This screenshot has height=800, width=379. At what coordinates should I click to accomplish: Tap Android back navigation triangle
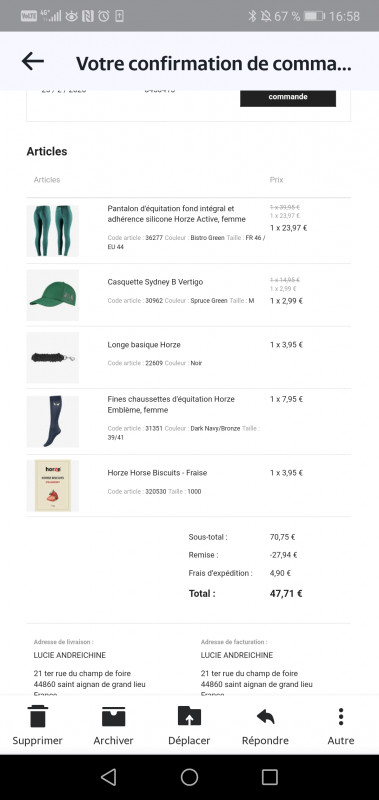pyautogui.click(x=109, y=777)
